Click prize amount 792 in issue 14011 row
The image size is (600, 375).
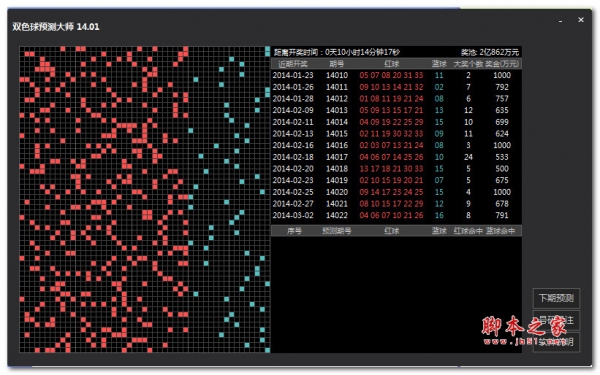tap(502, 87)
